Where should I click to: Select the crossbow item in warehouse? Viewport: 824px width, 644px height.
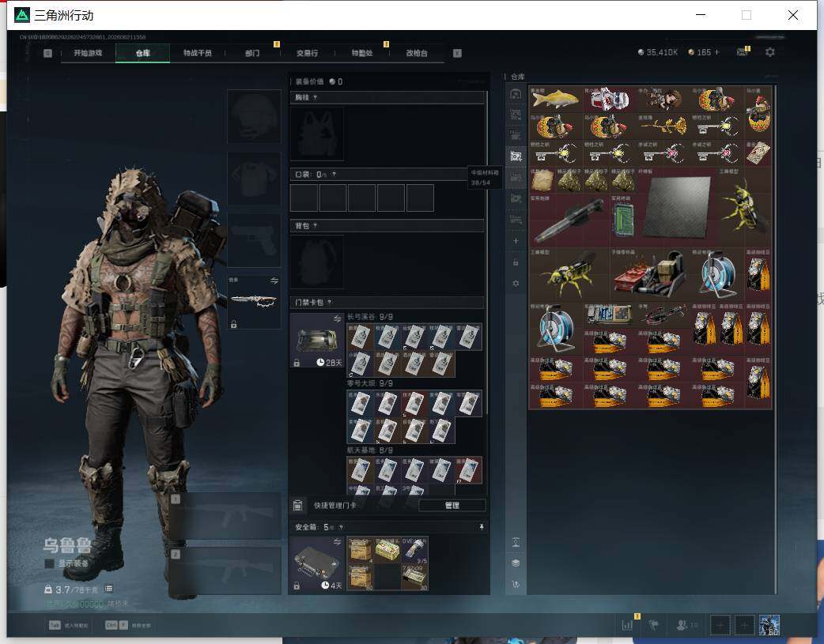click(663, 315)
